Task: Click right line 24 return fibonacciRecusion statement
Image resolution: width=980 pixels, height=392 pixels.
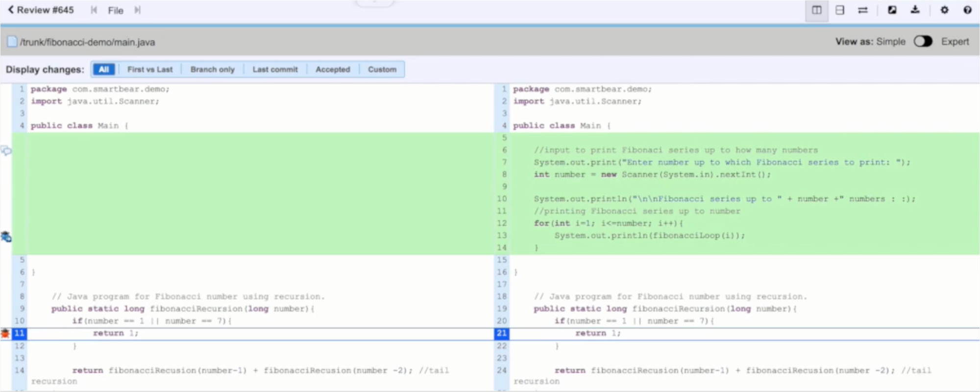Action: pyautogui.click(x=722, y=375)
